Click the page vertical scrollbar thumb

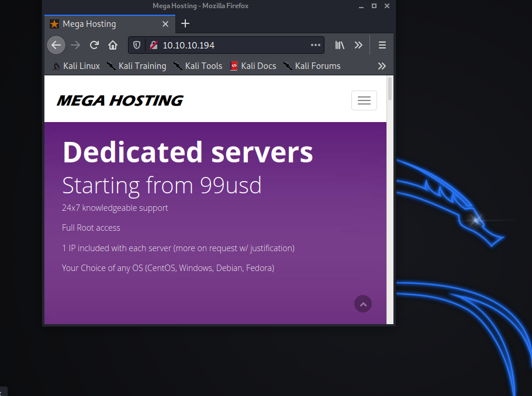390,89
